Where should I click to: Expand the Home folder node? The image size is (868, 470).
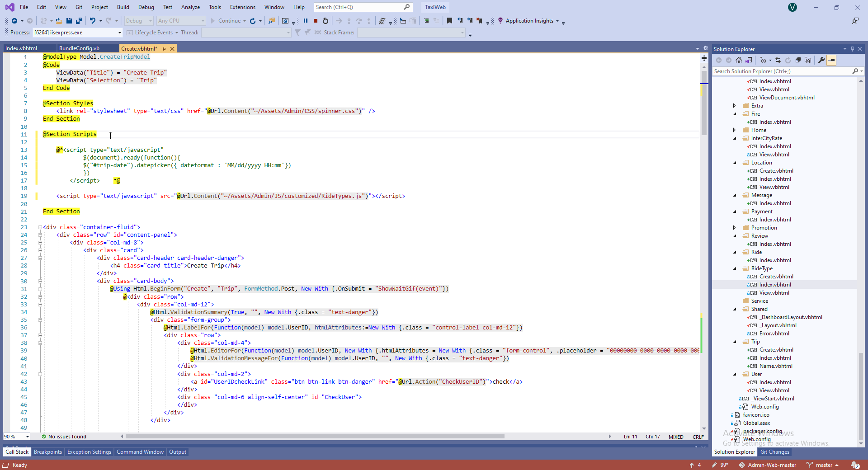[x=734, y=130]
